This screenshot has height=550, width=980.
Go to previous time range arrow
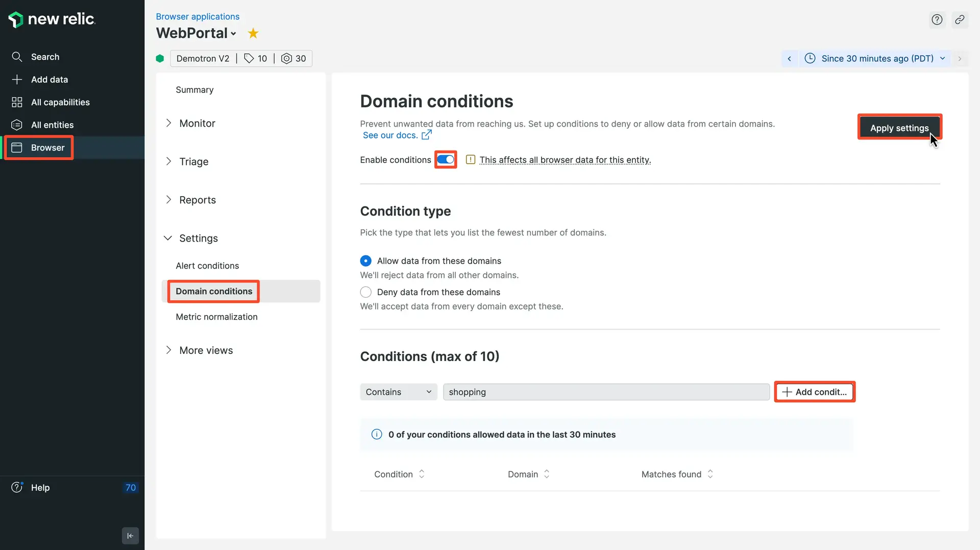click(x=789, y=59)
